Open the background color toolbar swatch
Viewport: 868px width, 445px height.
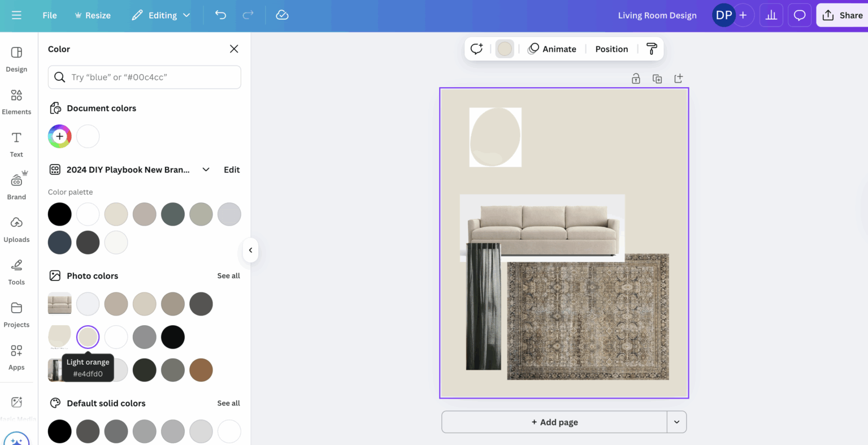[x=505, y=49]
